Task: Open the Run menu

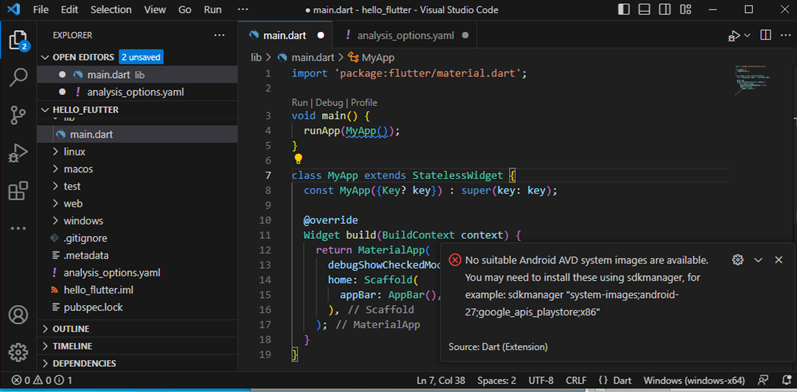Action: 212,10
